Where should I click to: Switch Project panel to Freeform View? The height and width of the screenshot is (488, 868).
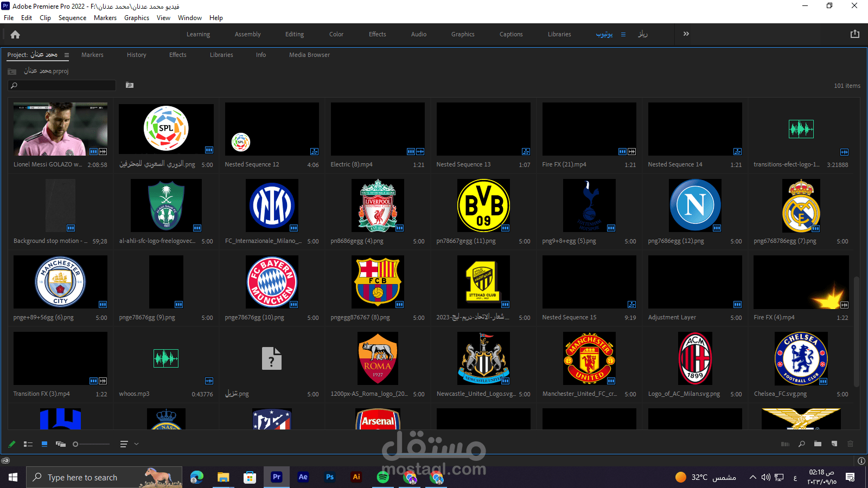tap(61, 444)
